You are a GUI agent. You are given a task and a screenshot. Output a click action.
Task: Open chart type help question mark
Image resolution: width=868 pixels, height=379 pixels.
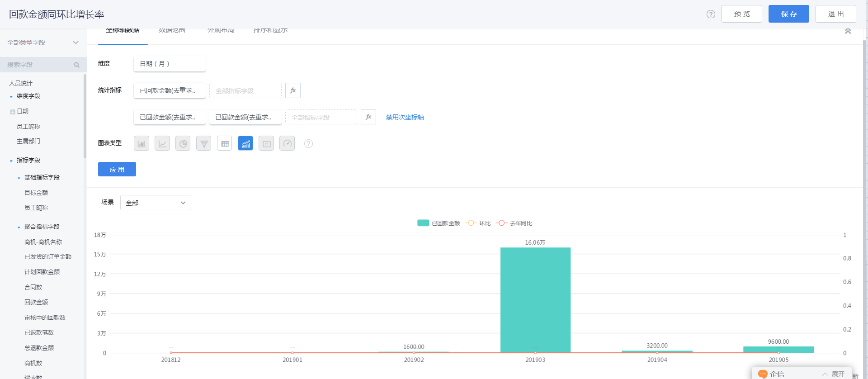(308, 143)
